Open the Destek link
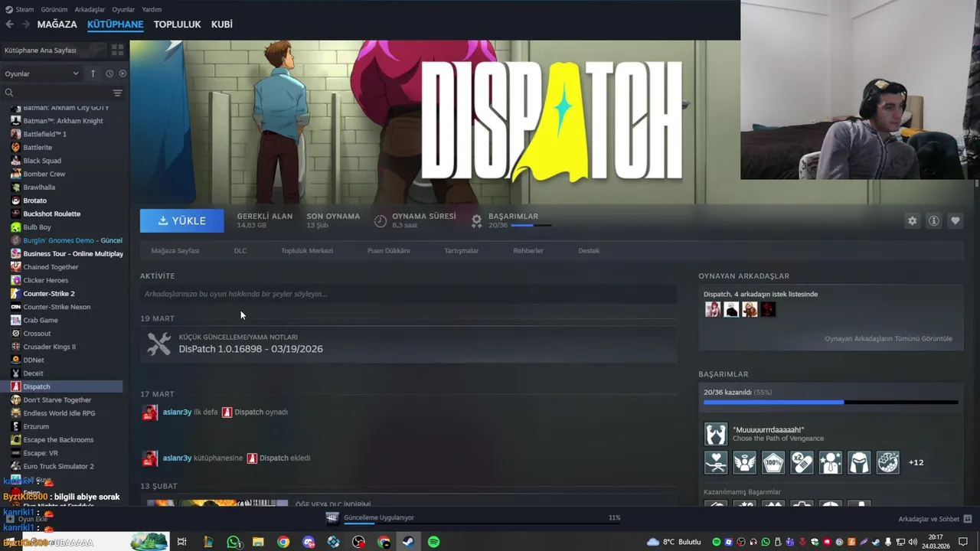980x551 pixels. tap(589, 250)
